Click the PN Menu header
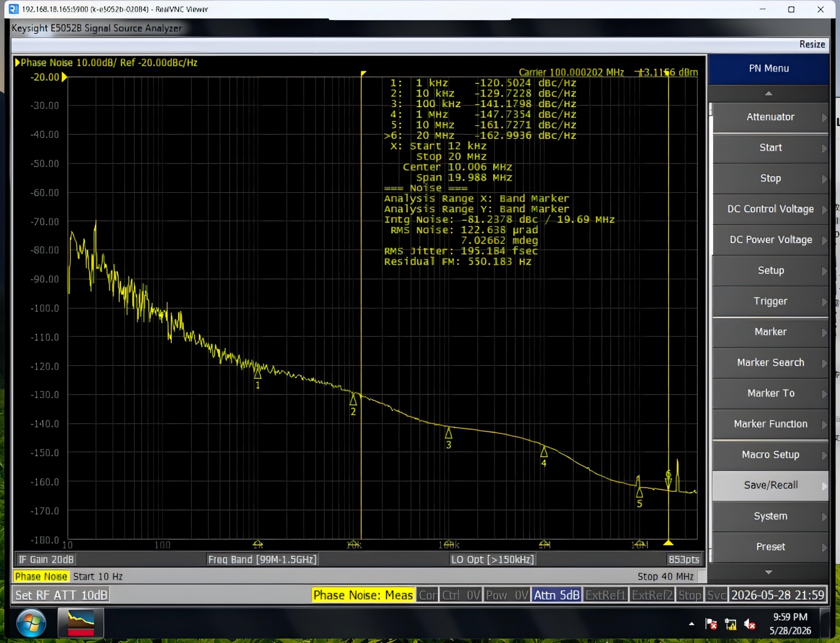Image resolution: width=840 pixels, height=643 pixels. tap(768, 69)
